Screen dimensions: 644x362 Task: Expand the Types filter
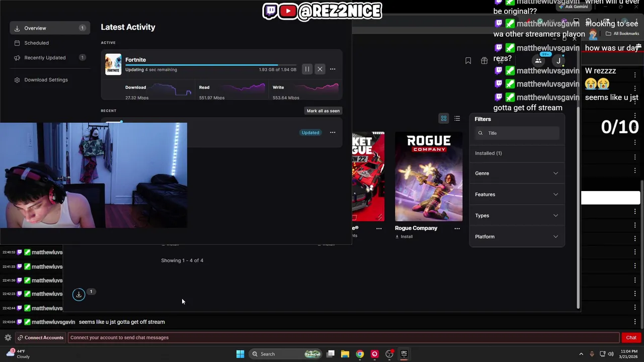click(517, 216)
